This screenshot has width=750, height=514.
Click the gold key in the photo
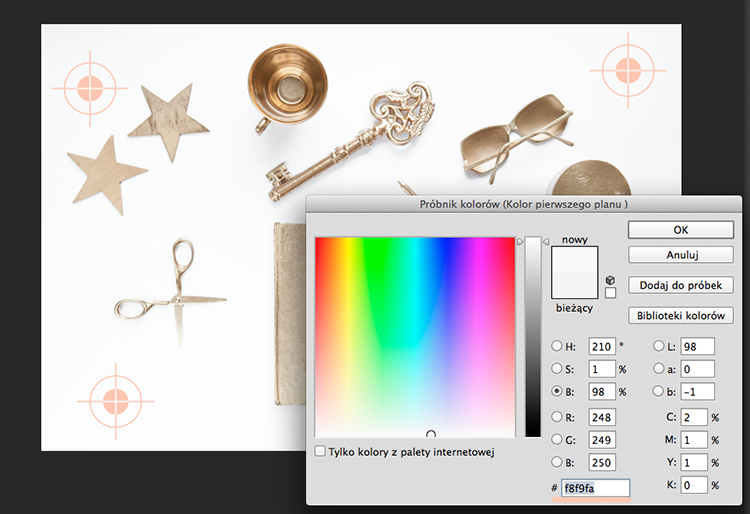pos(350,140)
